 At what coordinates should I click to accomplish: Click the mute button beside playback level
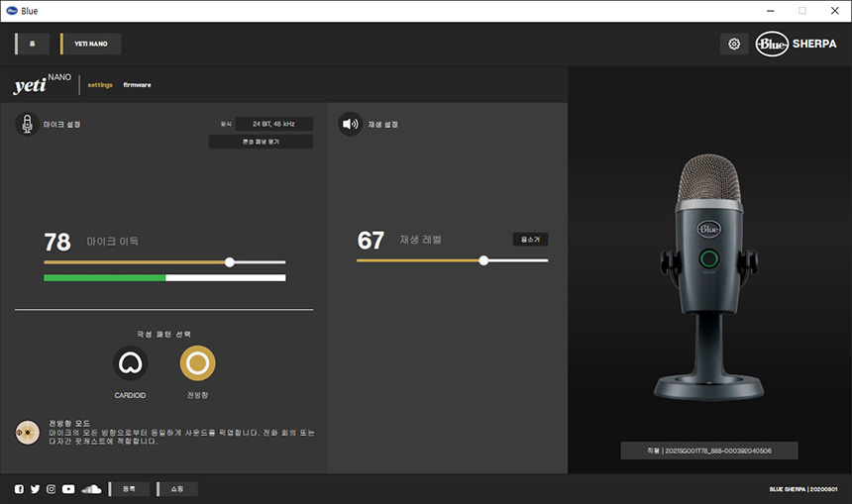click(530, 240)
